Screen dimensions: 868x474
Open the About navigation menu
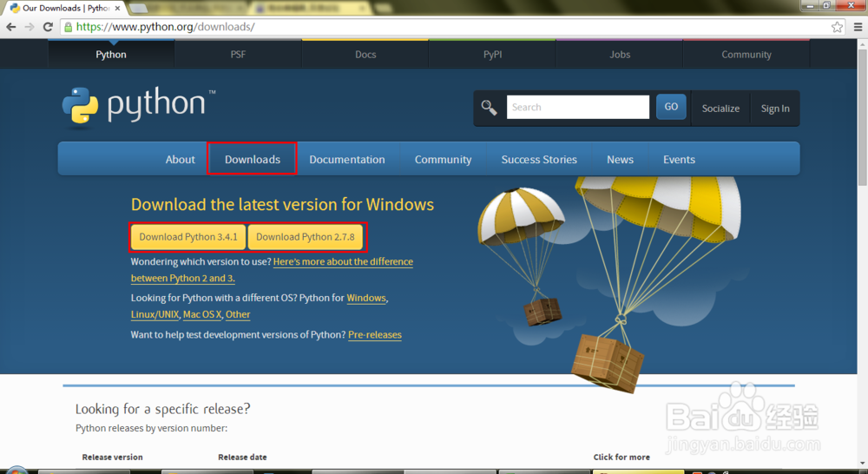point(180,160)
